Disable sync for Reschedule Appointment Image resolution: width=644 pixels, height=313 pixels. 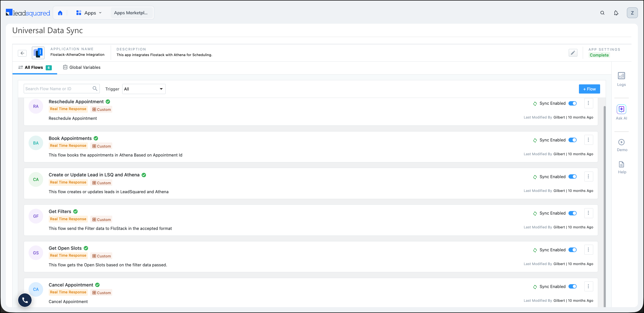click(x=573, y=103)
